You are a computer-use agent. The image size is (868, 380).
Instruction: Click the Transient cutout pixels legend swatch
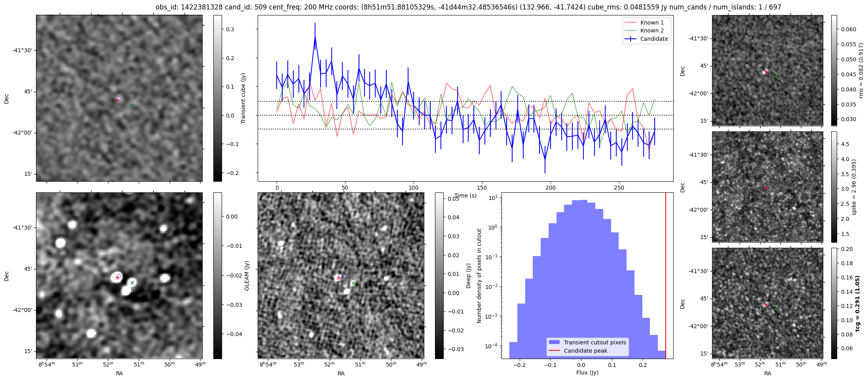coord(554,342)
